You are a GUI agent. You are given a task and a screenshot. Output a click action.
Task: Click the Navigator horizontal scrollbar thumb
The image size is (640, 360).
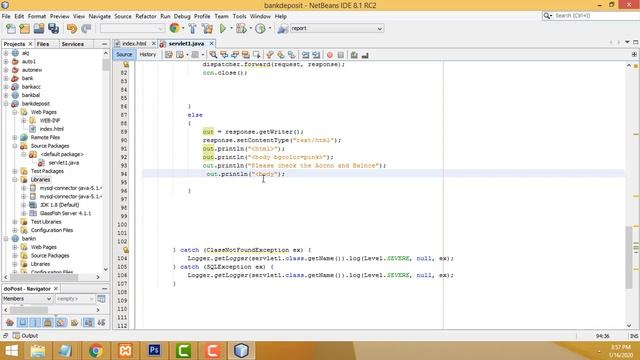coord(29,310)
